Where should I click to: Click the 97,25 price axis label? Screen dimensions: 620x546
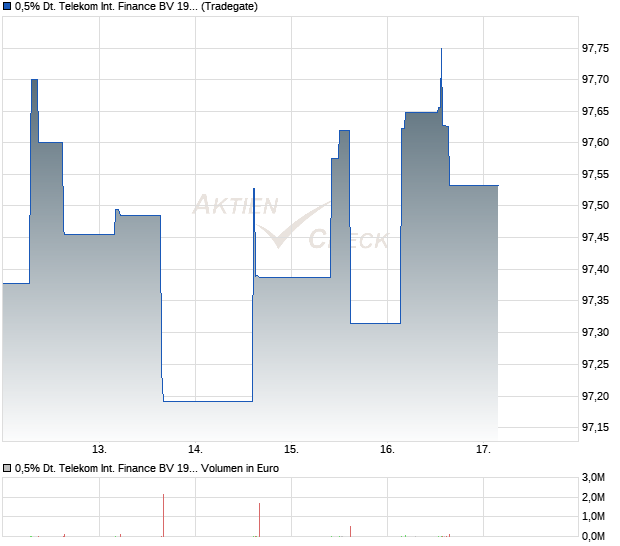595,364
